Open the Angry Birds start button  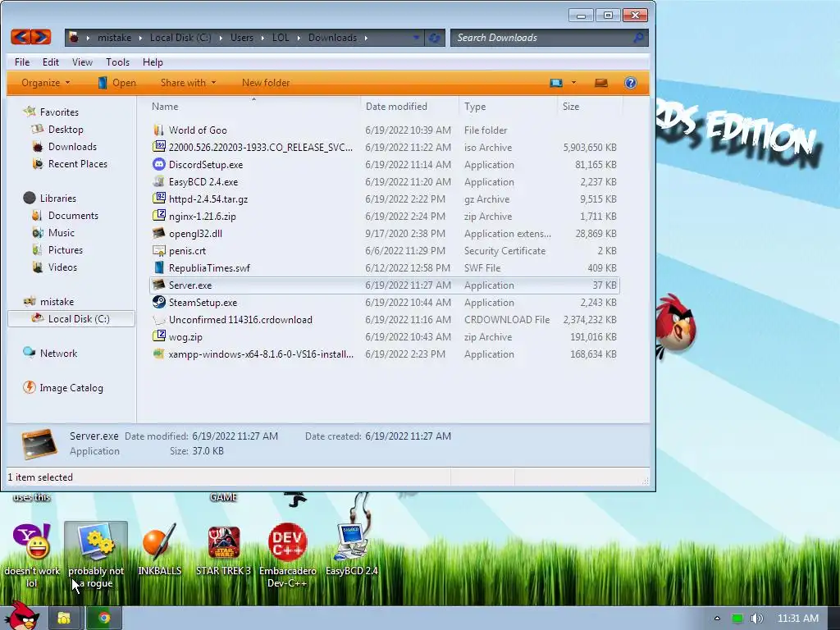[x=21, y=616]
